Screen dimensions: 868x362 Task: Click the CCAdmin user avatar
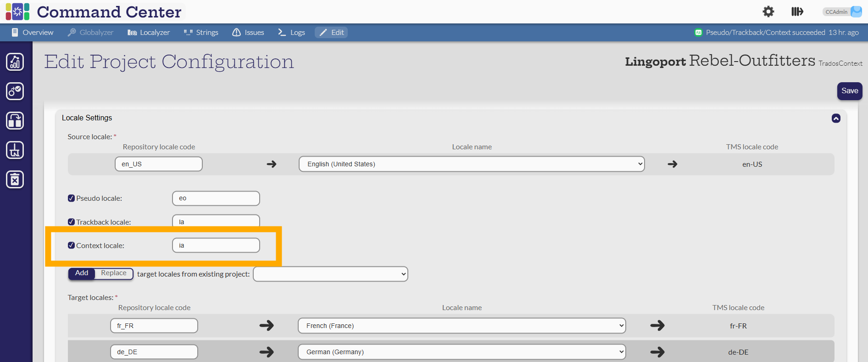tap(856, 11)
